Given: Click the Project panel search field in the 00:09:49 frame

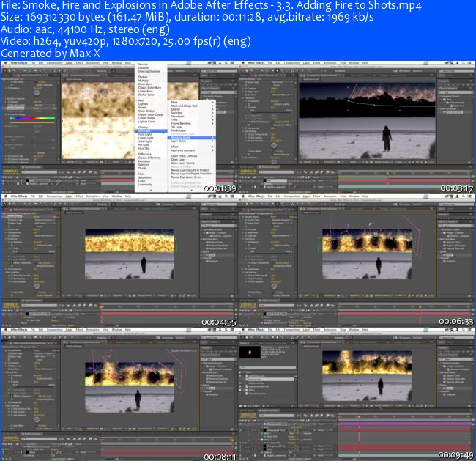Looking at the screenshot, I should click(x=267, y=367).
